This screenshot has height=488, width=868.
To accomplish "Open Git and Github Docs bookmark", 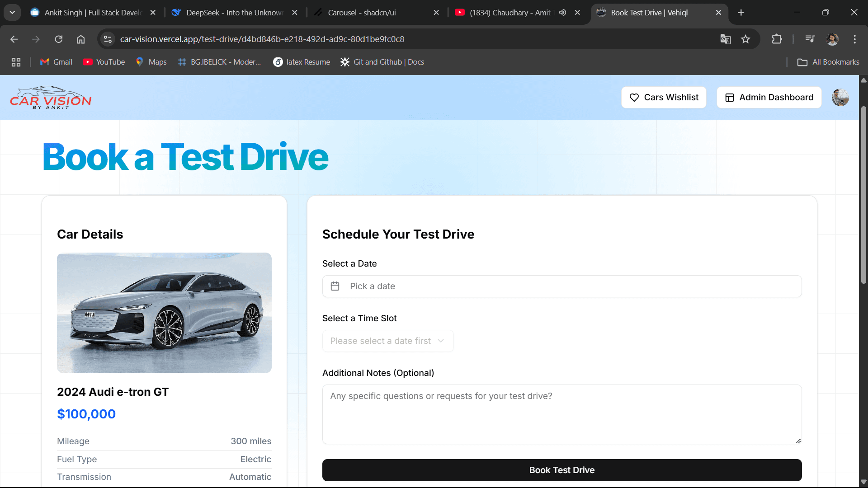I will 382,62.
